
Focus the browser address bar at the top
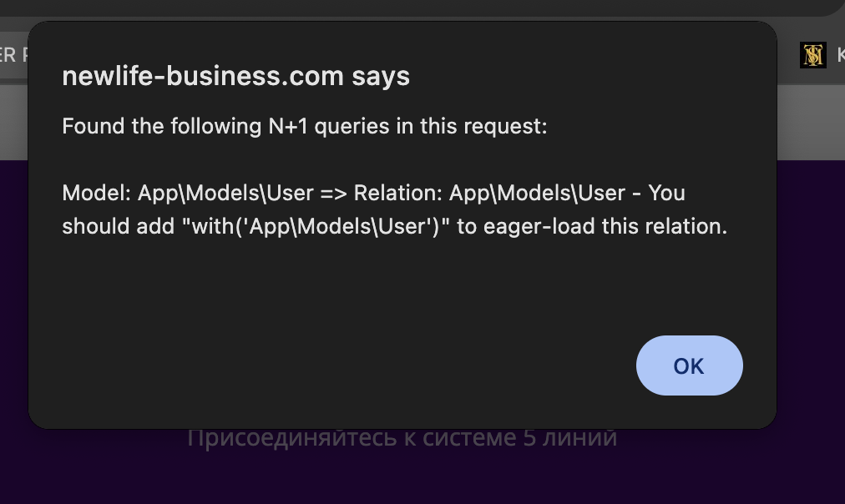click(417, 7)
